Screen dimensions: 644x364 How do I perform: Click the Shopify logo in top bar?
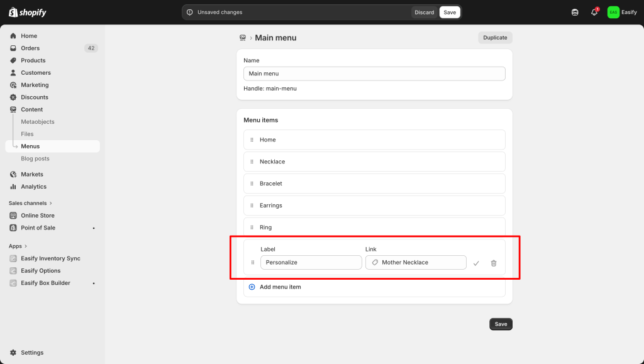[x=28, y=13]
